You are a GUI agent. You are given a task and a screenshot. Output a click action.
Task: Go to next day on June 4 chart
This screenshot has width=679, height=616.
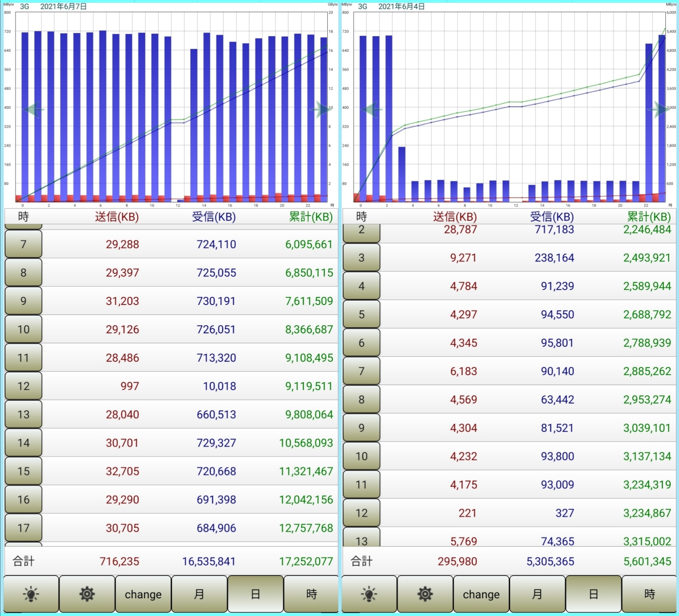tap(659, 109)
